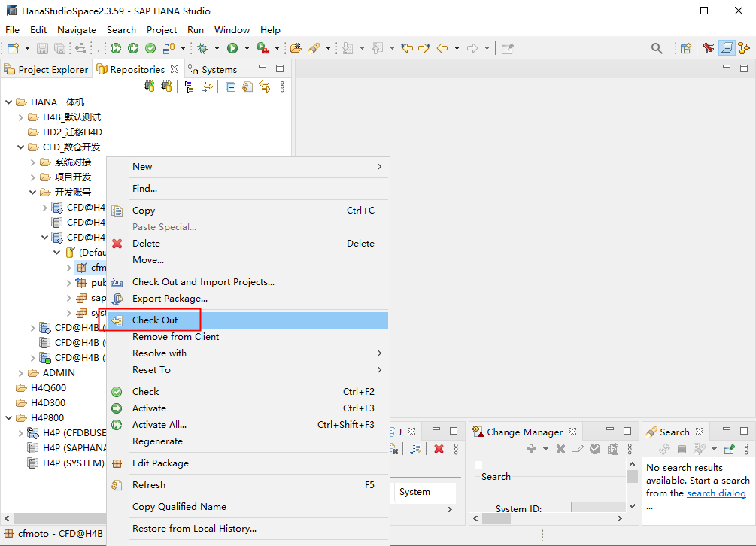
Task: Click the green Activate arrow toolbar icon
Action: click(x=133, y=48)
